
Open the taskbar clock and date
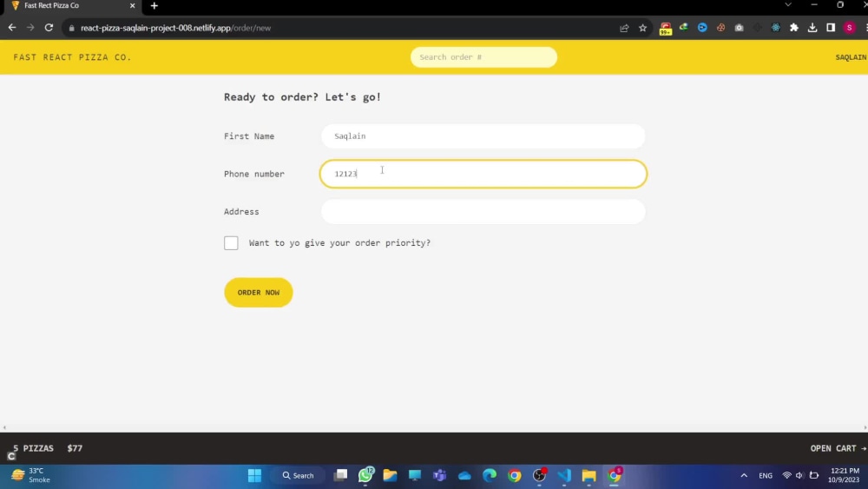pos(845,475)
